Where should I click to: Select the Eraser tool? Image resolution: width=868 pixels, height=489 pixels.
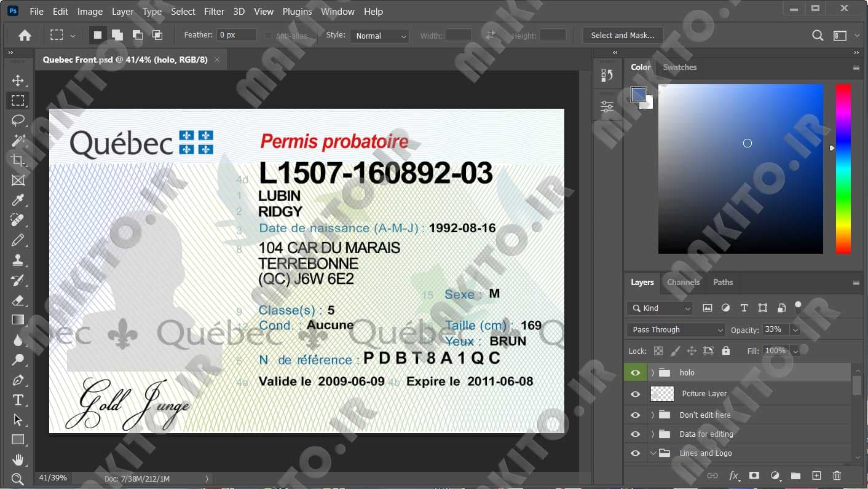(18, 300)
